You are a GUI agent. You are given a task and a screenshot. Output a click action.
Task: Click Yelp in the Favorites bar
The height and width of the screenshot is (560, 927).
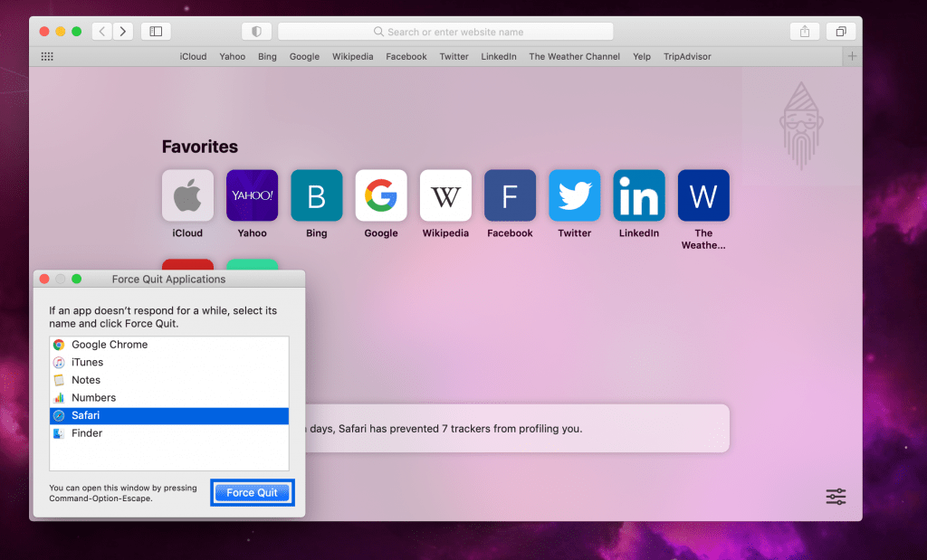click(642, 57)
